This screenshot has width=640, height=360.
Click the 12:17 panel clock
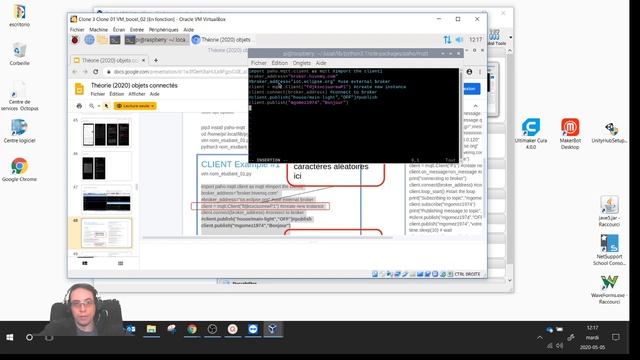(476, 40)
